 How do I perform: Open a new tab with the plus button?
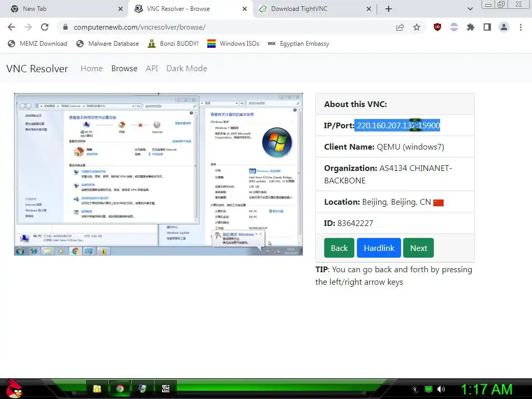click(389, 9)
